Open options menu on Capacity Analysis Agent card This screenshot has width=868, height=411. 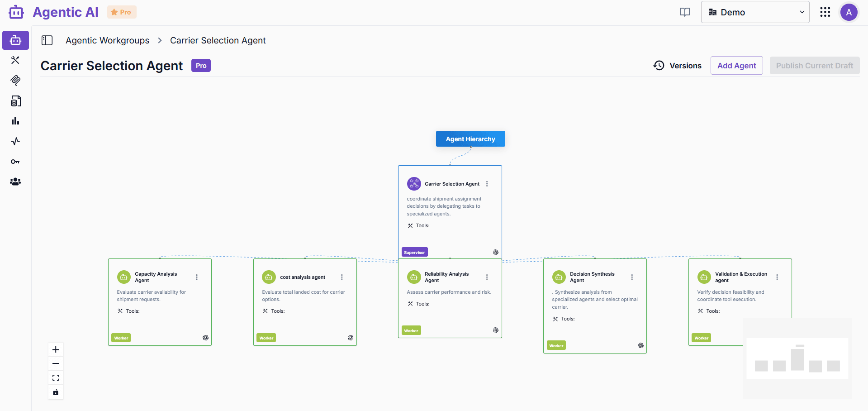coord(197,277)
